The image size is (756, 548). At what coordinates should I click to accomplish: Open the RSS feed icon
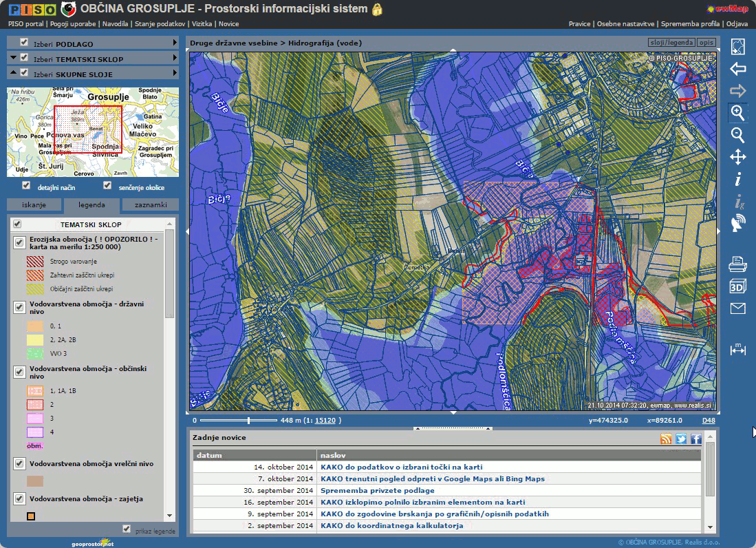point(665,439)
